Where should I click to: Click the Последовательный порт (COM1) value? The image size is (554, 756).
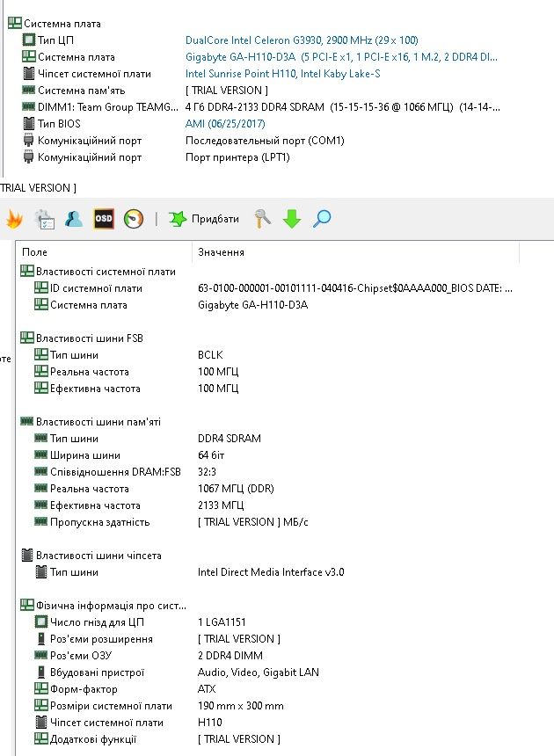click(265, 141)
